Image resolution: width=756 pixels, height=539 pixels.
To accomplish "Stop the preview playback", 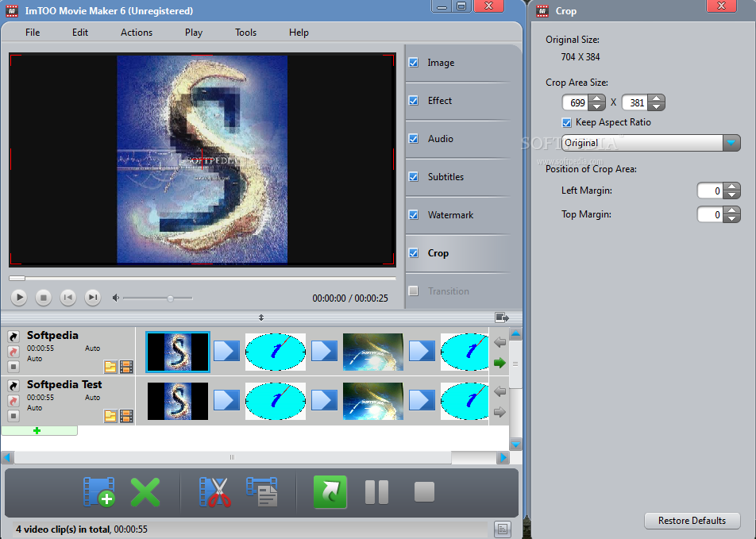I will coord(44,298).
